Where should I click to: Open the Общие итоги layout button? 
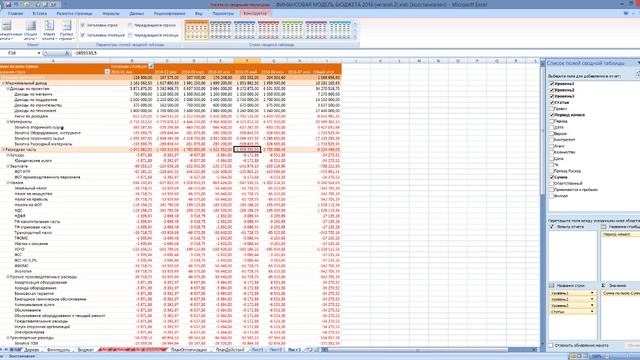coord(31,30)
